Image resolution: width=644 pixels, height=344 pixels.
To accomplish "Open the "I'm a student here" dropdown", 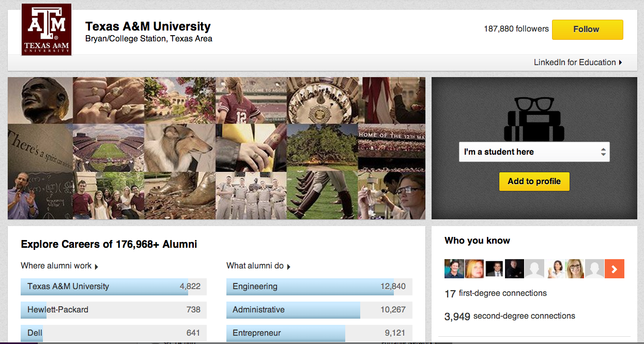I will pyautogui.click(x=534, y=152).
